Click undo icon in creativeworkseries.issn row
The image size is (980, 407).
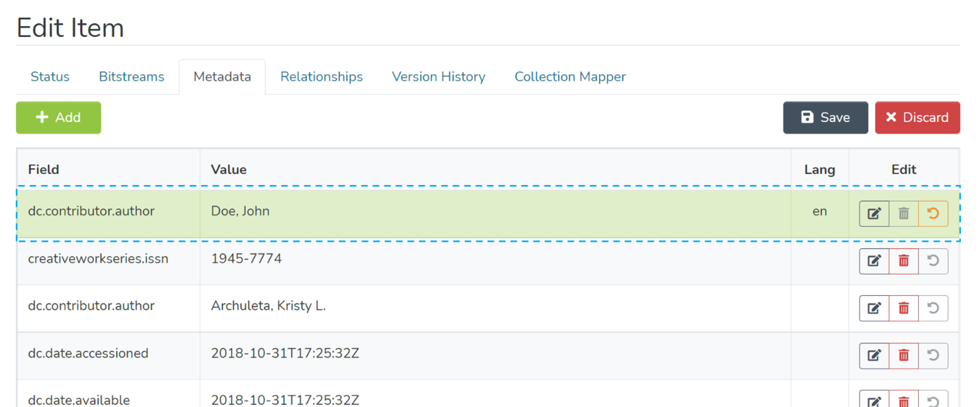pyautogui.click(x=933, y=261)
